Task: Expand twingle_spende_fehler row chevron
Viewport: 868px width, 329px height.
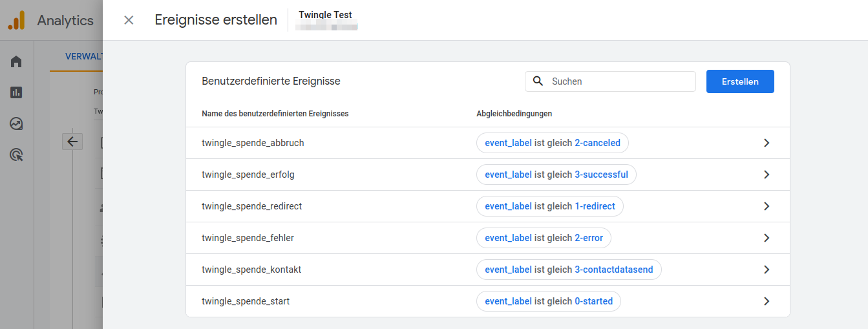Action: 767,238
